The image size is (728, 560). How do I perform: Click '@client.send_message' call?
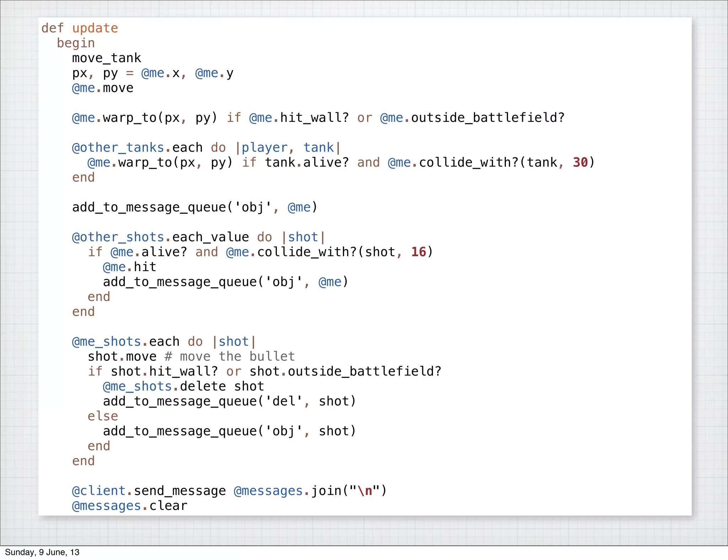coord(149,491)
